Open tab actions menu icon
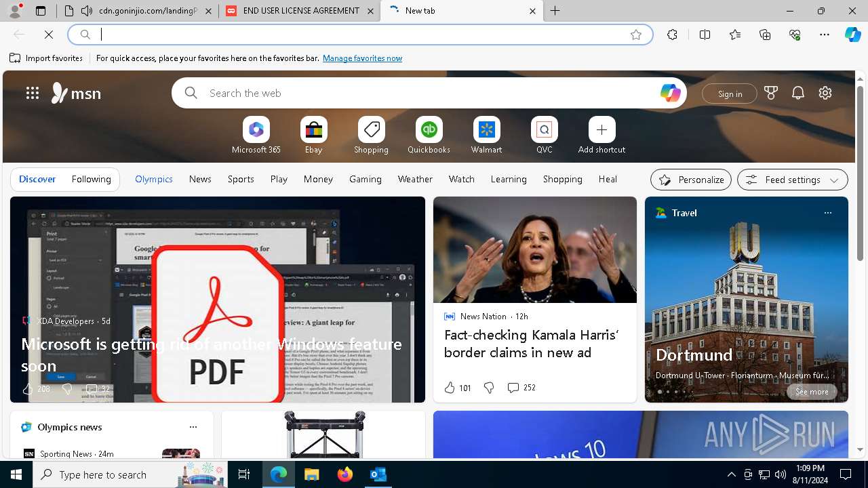The image size is (868, 488). [x=41, y=11]
